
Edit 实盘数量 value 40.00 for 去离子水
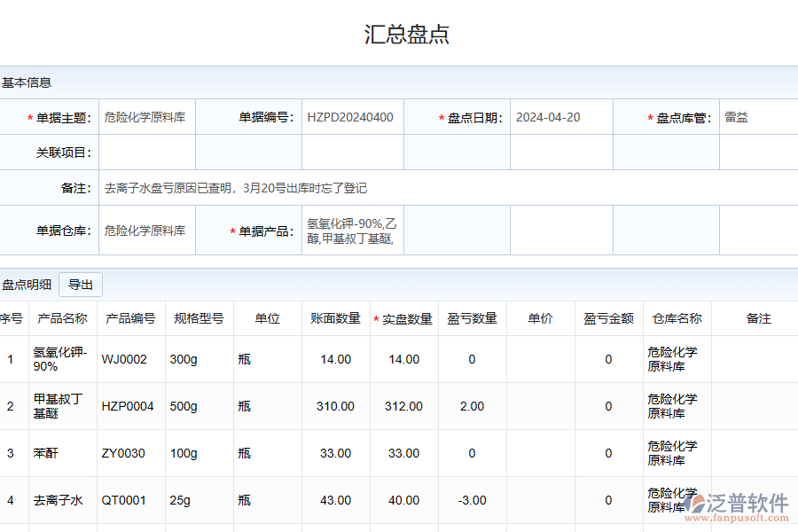pos(403,500)
